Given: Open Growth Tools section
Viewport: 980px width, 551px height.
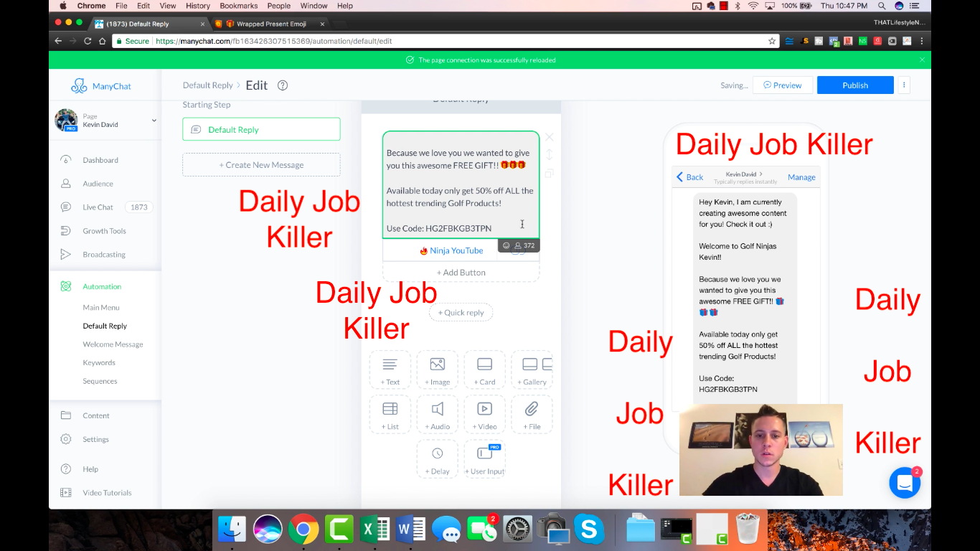Looking at the screenshot, I should click(104, 231).
